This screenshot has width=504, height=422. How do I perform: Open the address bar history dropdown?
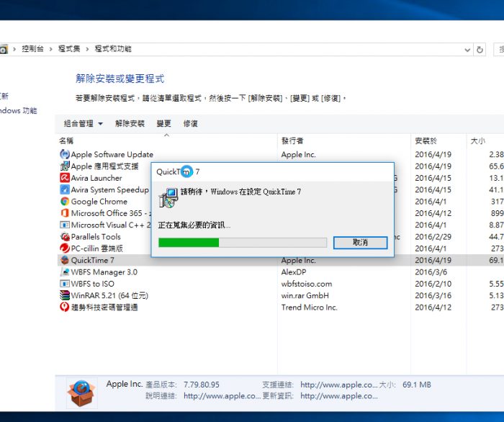(x=467, y=50)
